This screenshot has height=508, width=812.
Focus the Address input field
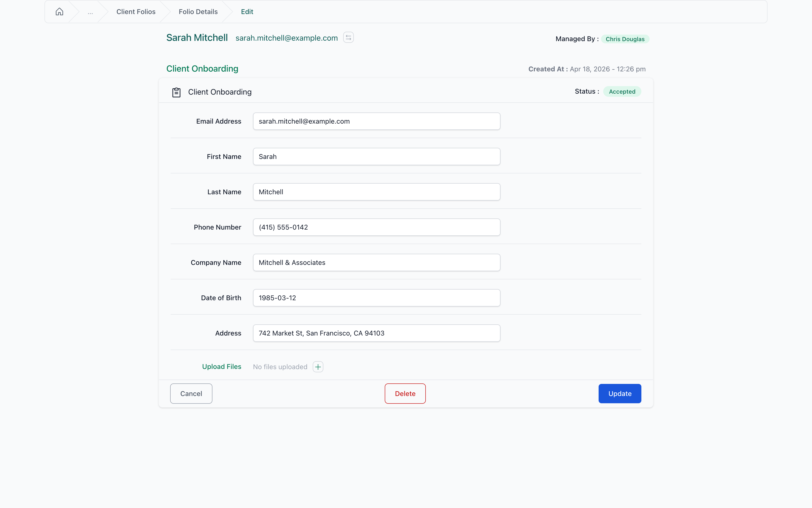[x=377, y=333]
